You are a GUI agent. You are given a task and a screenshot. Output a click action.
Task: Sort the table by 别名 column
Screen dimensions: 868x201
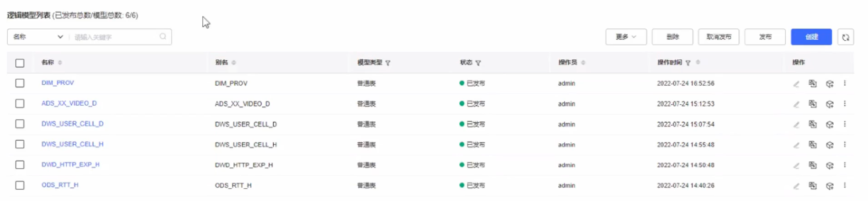[x=234, y=63]
